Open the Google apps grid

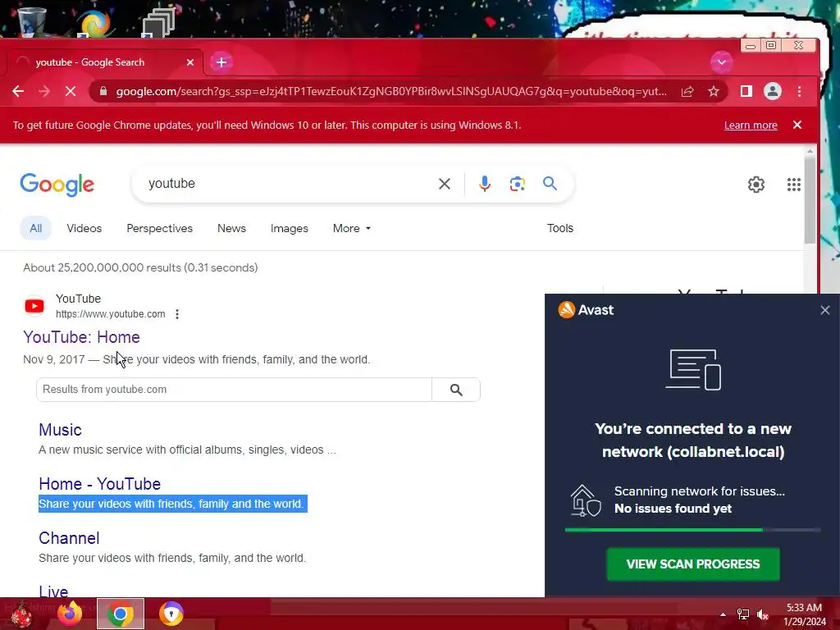794,185
